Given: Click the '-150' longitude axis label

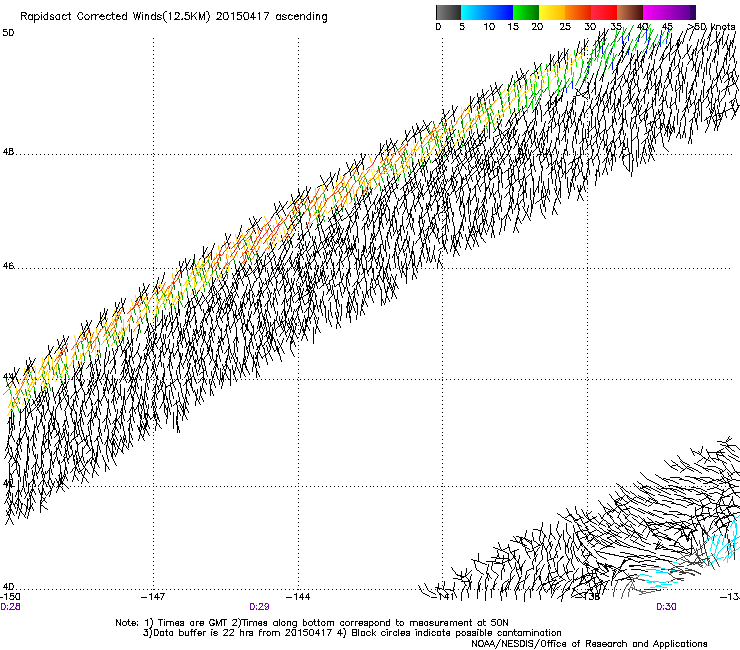Looking at the screenshot, I should coord(10,597).
